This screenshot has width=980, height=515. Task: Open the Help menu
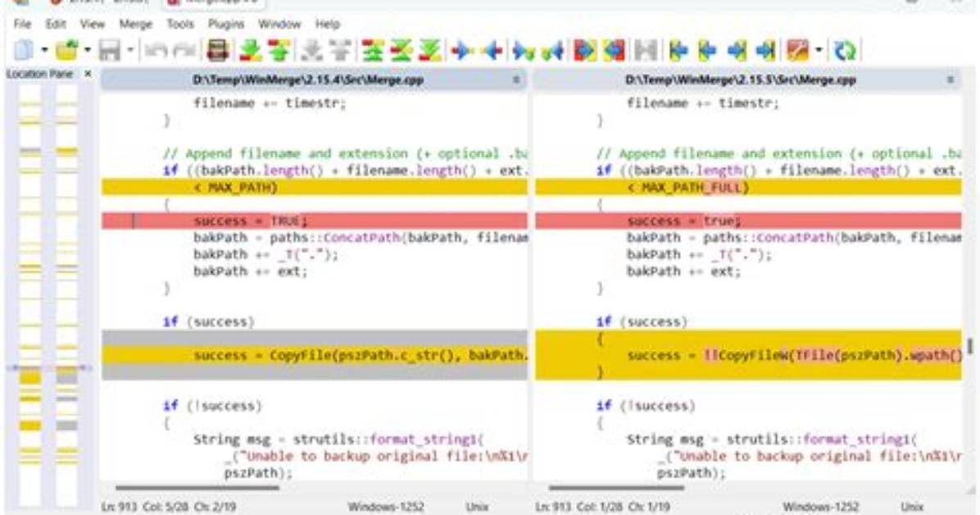[328, 24]
